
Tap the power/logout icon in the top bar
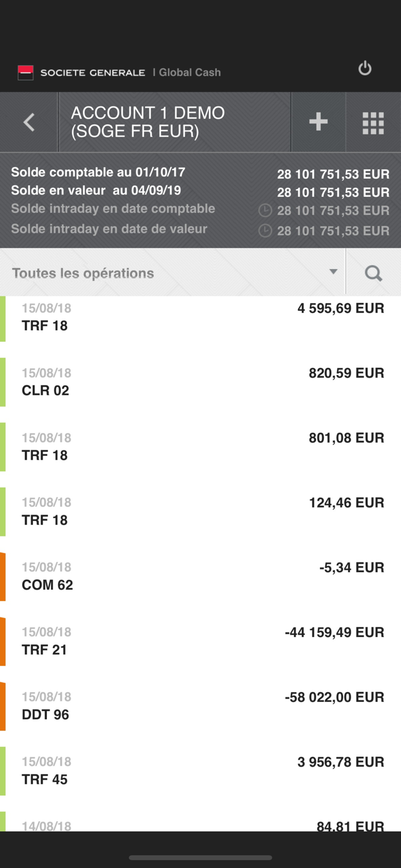[365, 68]
